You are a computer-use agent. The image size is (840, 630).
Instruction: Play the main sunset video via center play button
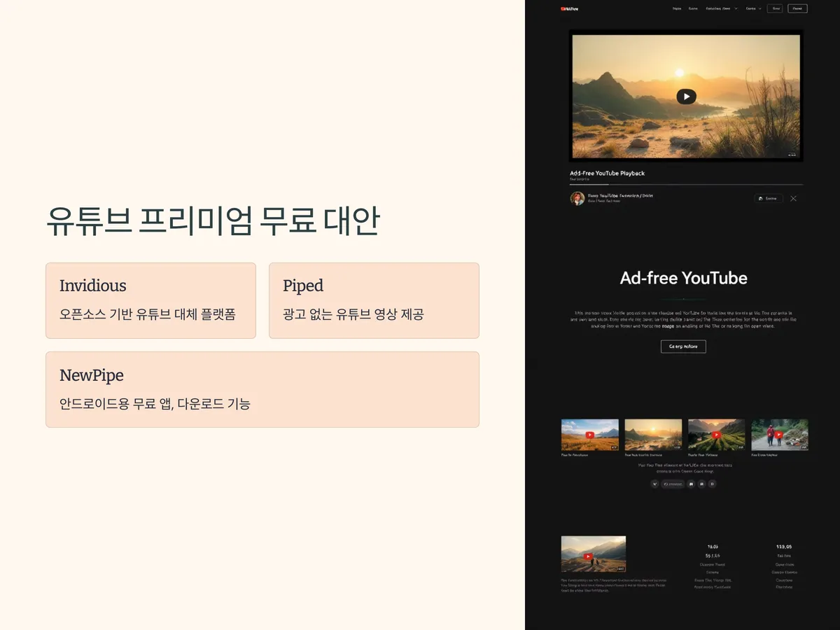(686, 97)
